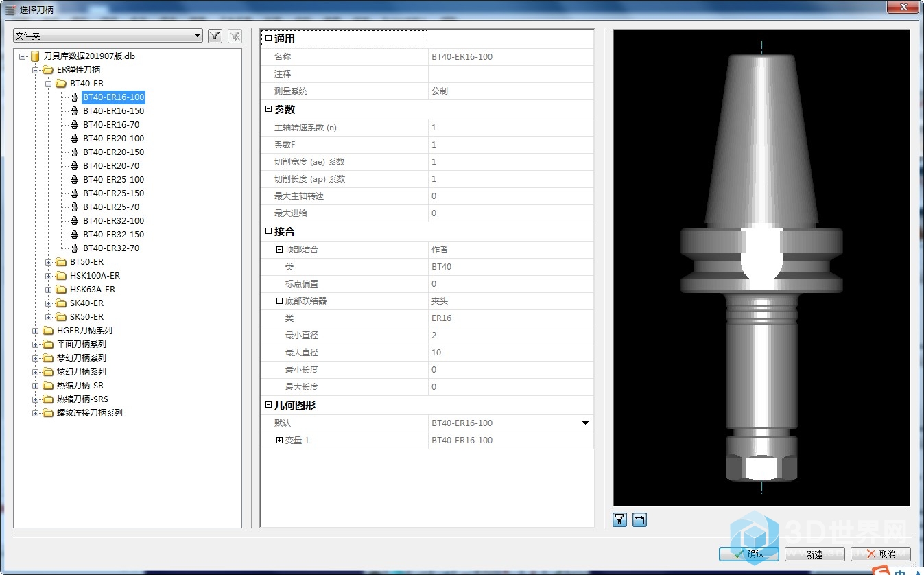Open the 文件夹 dropdown
The width and height of the screenshot is (924, 575).
tap(108, 36)
